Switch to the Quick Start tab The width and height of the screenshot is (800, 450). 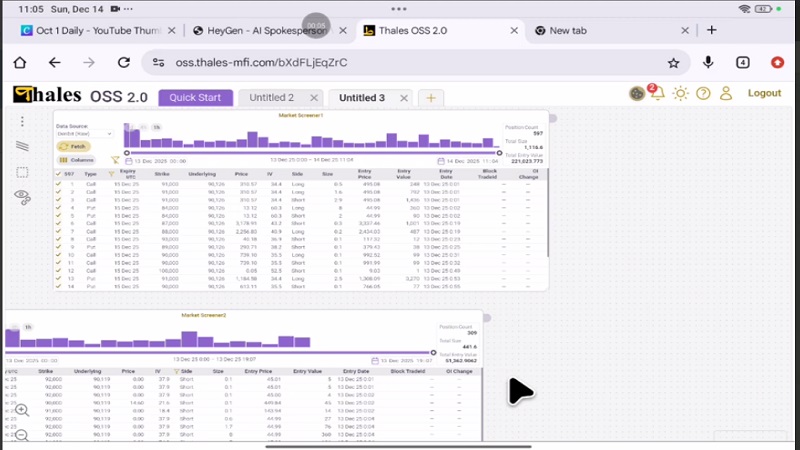(195, 98)
